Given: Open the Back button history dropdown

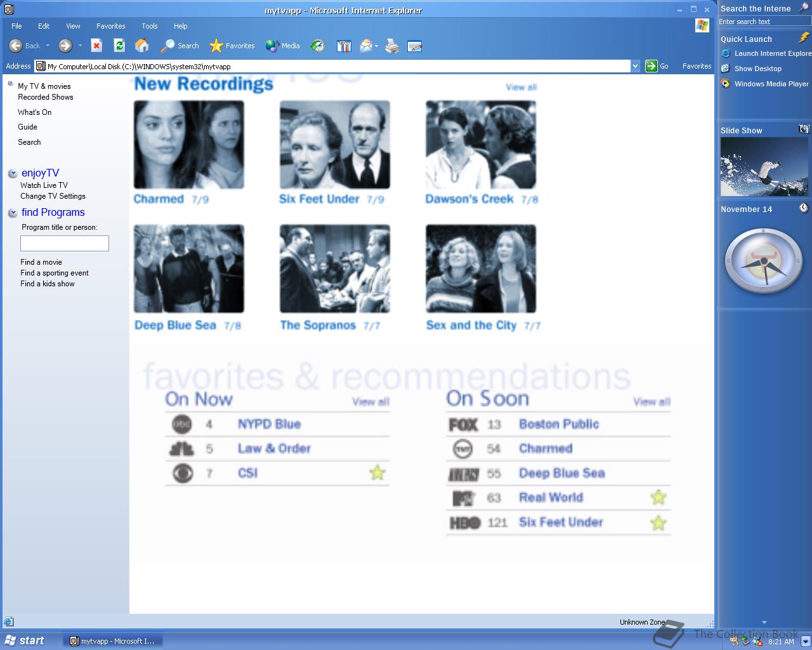Looking at the screenshot, I should click(x=48, y=46).
